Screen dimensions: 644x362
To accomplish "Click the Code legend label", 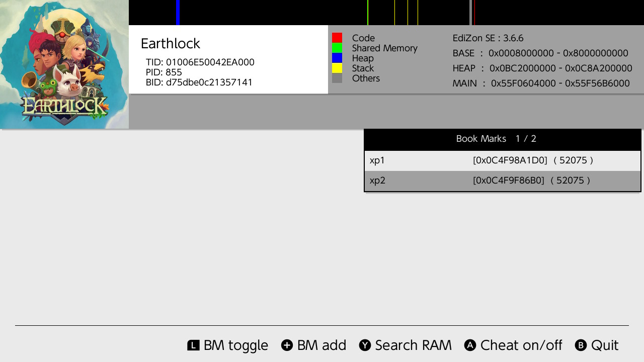I will pyautogui.click(x=363, y=38).
